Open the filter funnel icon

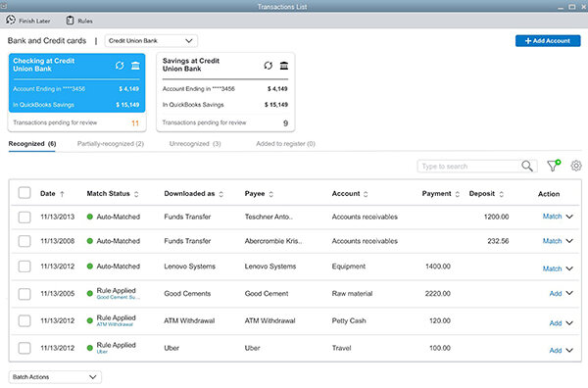pyautogui.click(x=553, y=166)
